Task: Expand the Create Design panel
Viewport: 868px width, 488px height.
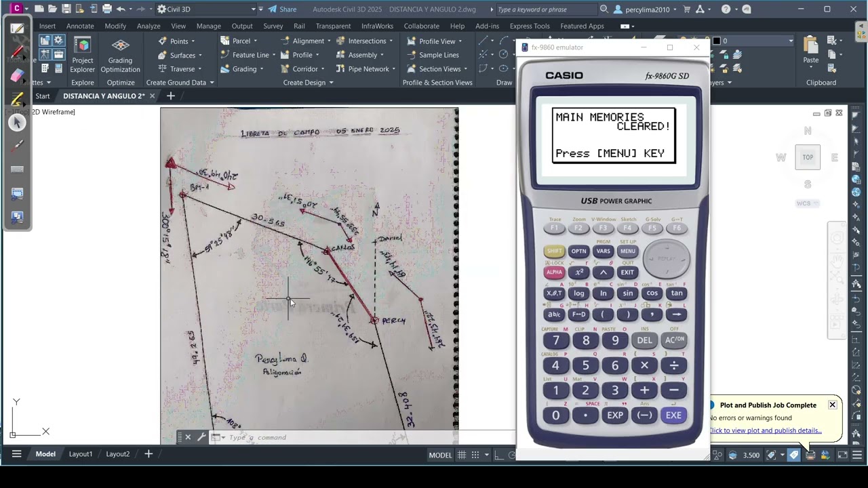Action: pos(309,83)
